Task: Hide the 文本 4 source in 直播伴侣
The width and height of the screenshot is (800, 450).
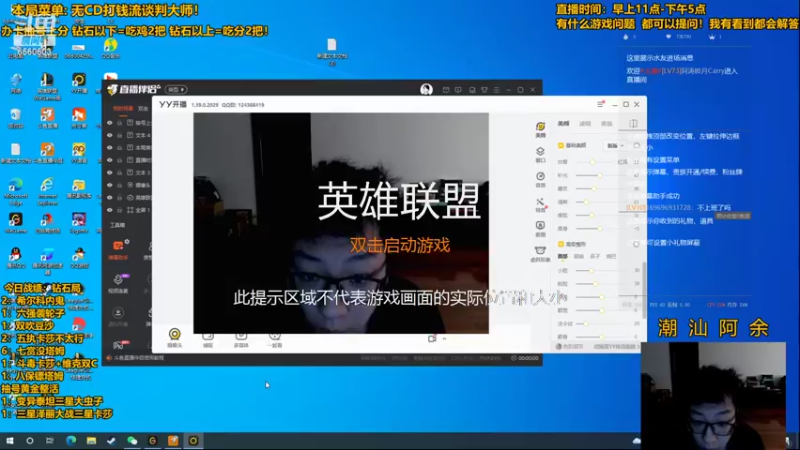Action: (109, 135)
